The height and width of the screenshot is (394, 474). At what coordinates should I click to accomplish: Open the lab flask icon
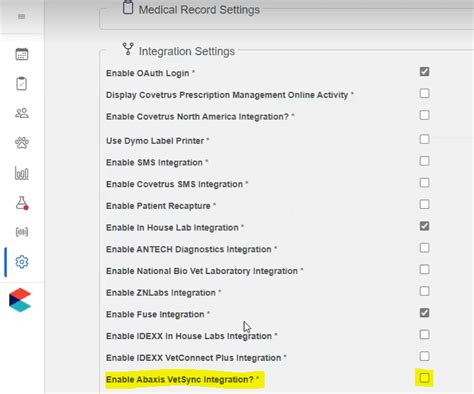pos(22,203)
